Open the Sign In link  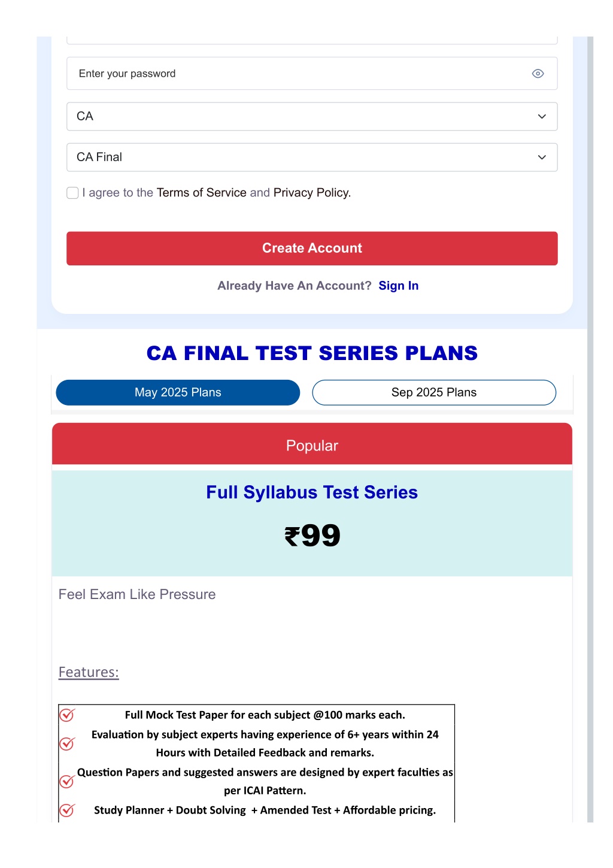[399, 286]
